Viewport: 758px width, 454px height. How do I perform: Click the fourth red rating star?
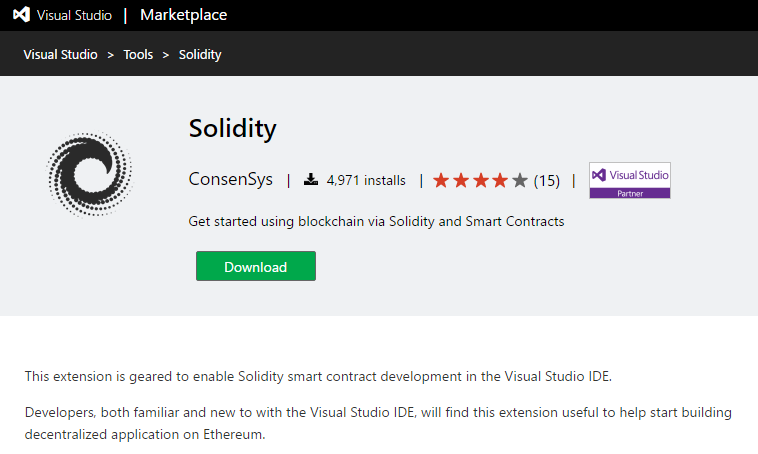coord(500,181)
